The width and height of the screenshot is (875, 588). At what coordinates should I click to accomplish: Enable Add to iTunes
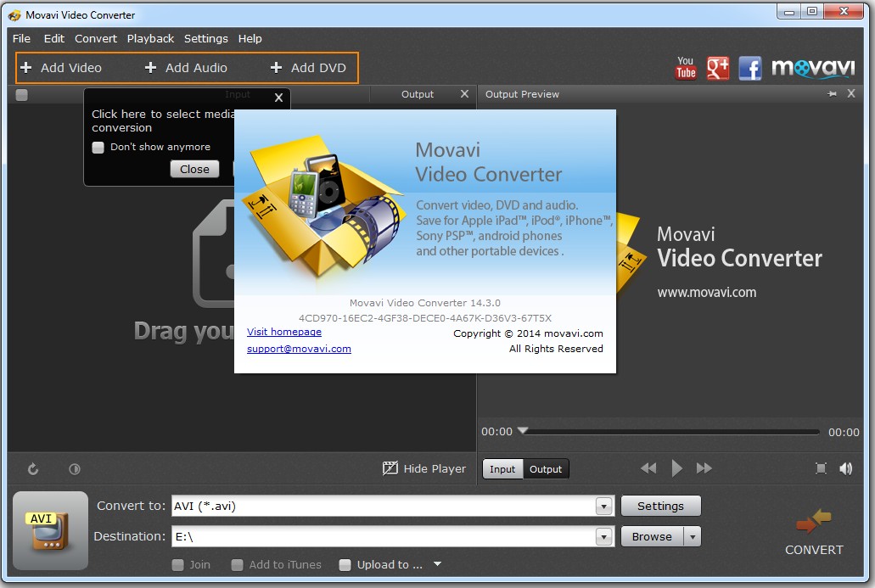(237, 564)
